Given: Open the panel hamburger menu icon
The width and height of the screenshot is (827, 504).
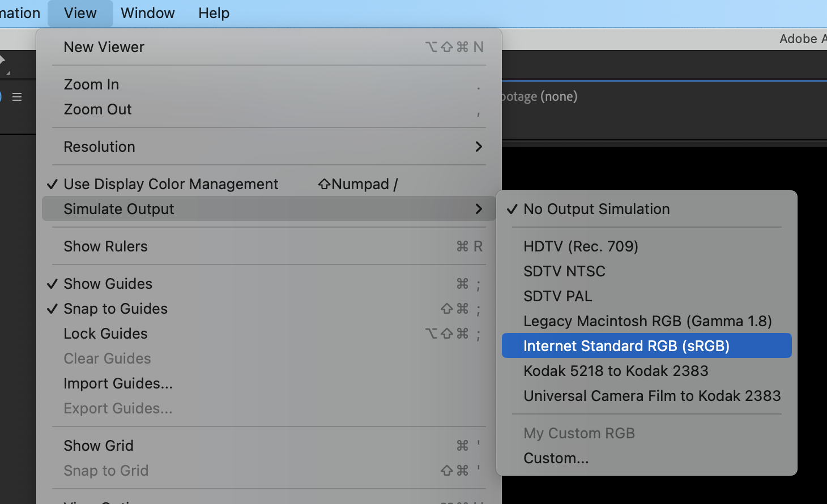Looking at the screenshot, I should (x=16, y=96).
